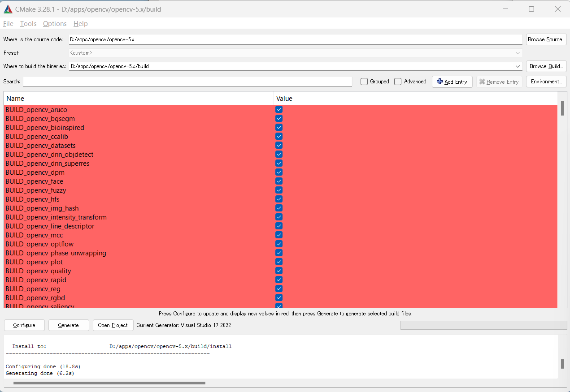
Task: Select the BUILD_opencv_mcc name cell
Action: pos(139,235)
